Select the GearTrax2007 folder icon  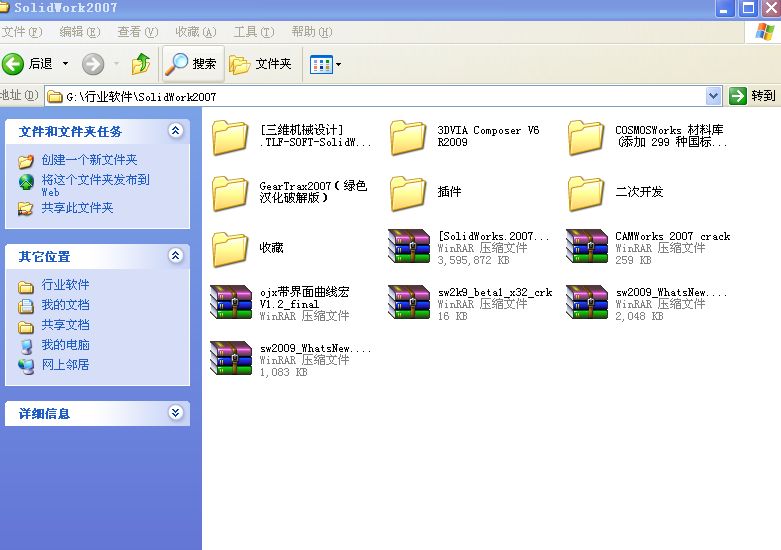230,194
